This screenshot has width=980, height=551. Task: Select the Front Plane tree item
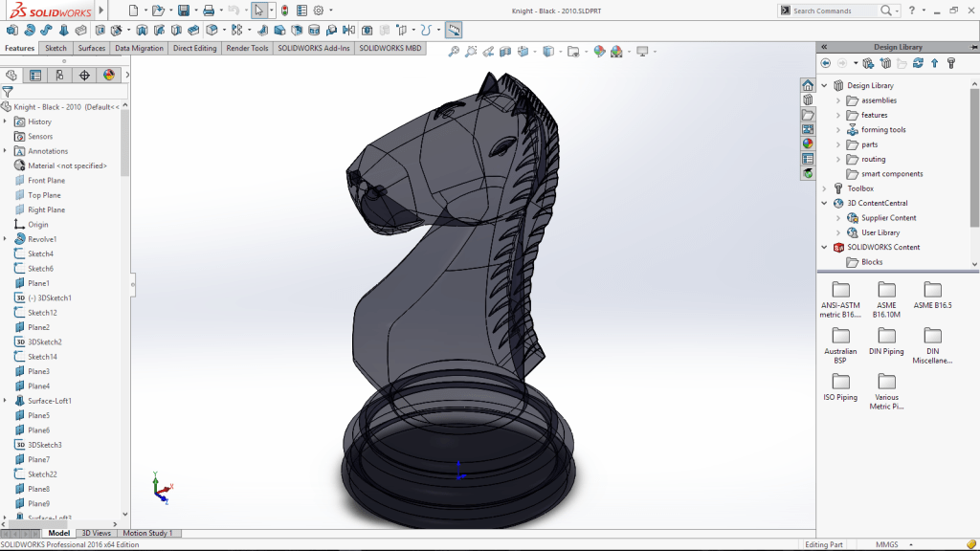(x=46, y=180)
